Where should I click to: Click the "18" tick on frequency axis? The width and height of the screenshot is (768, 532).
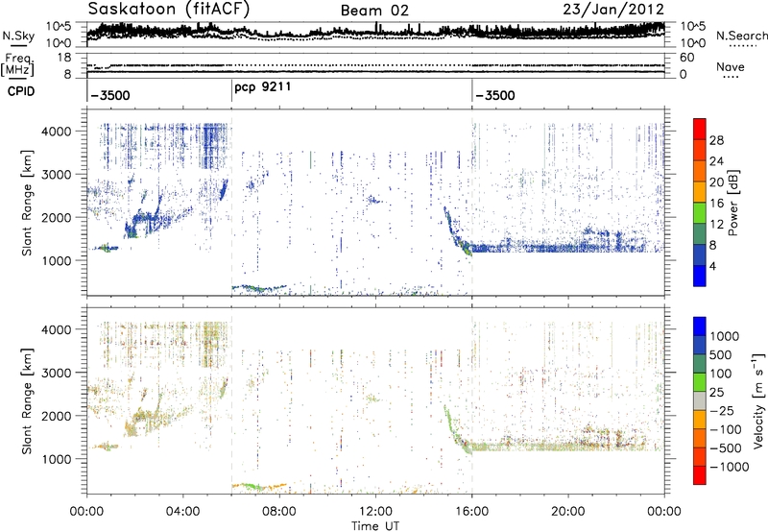pos(63,58)
